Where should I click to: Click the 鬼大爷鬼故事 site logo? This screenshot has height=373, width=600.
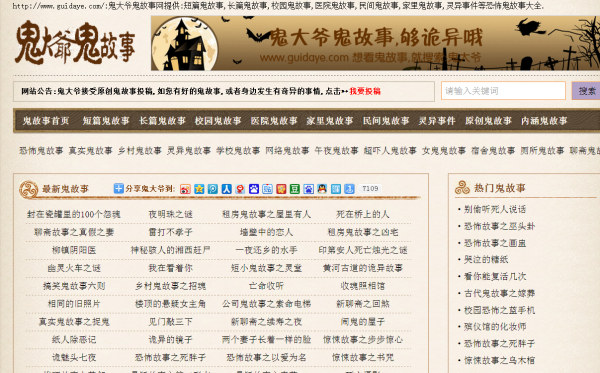pyautogui.click(x=75, y=42)
